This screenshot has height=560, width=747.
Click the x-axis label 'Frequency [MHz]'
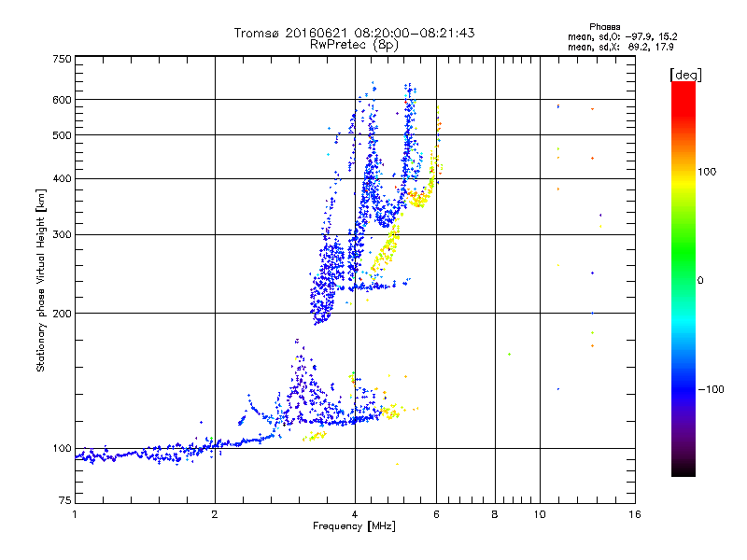354,526
